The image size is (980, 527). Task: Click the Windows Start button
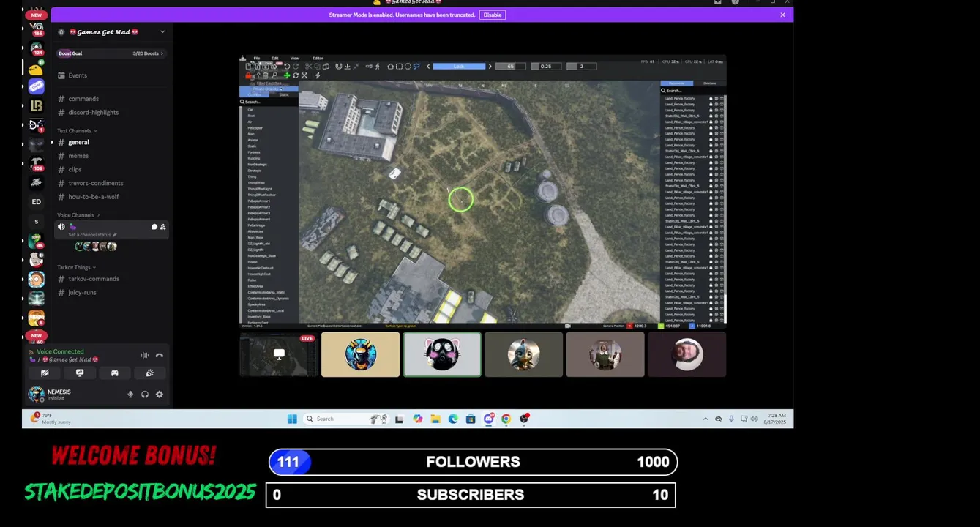pos(292,419)
